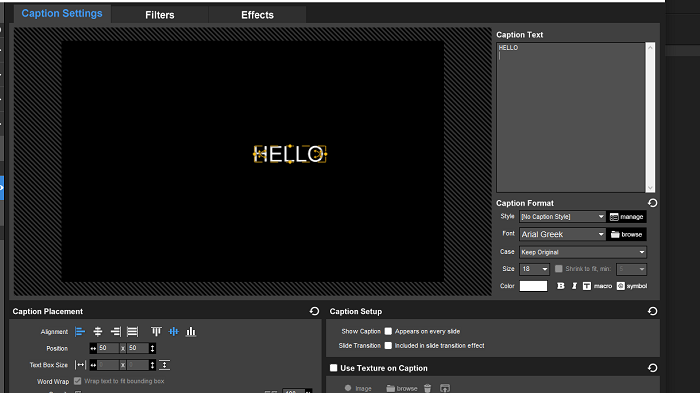Open the Font dropdown showing Arial Greek
Image resolution: width=700 pixels, height=393 pixels.
[x=562, y=234]
